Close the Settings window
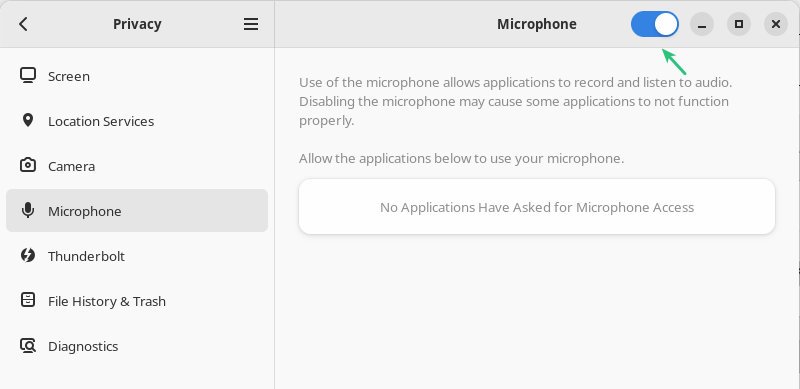The image size is (800, 389). (776, 24)
